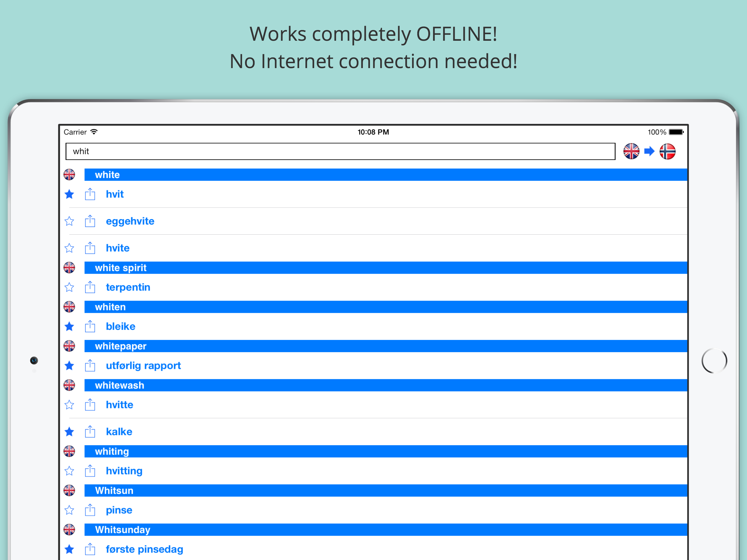Screen dimensions: 747x560
Task: Share the eggehvite translation
Action: 90,221
